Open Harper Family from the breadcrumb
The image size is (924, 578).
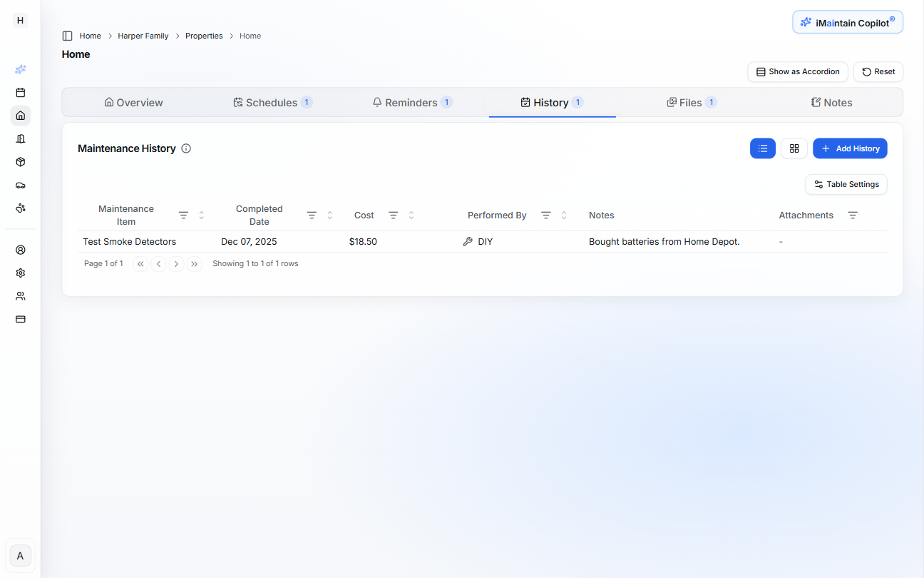(143, 35)
